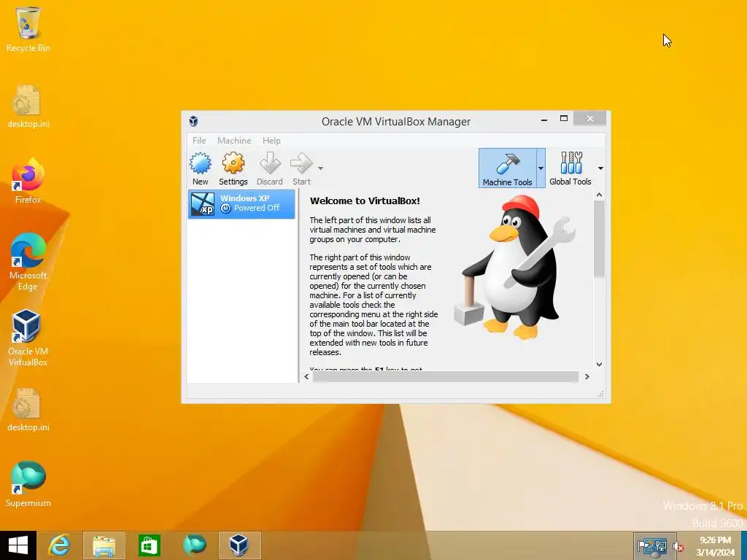Screen dimensions: 747x560
Task: Expand the Start button dropdown arrow
Action: pyautogui.click(x=321, y=168)
